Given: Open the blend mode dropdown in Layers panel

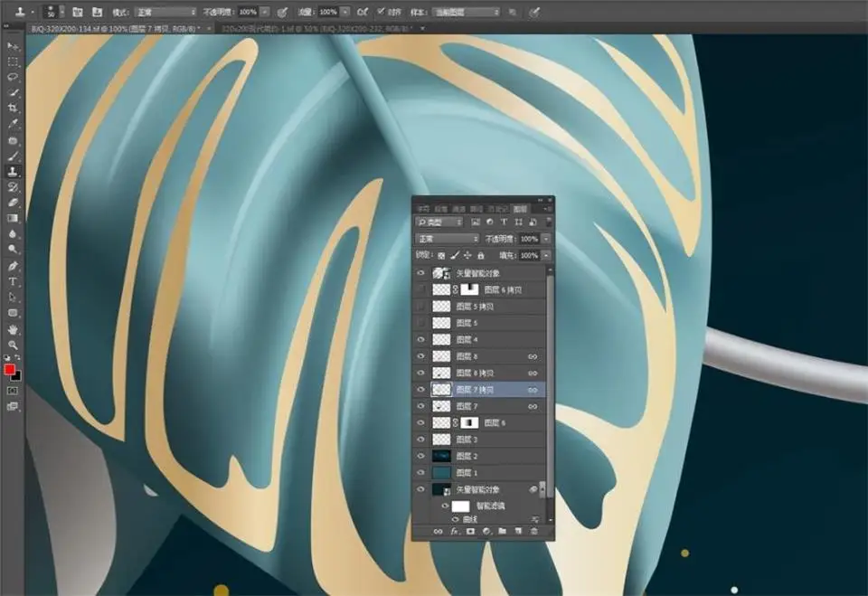Looking at the screenshot, I should pyautogui.click(x=446, y=239).
